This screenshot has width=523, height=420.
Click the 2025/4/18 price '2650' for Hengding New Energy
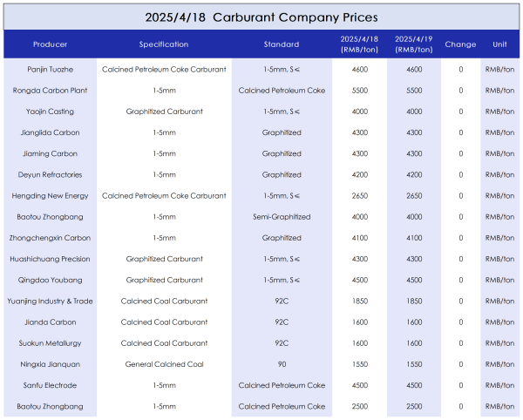point(359,196)
